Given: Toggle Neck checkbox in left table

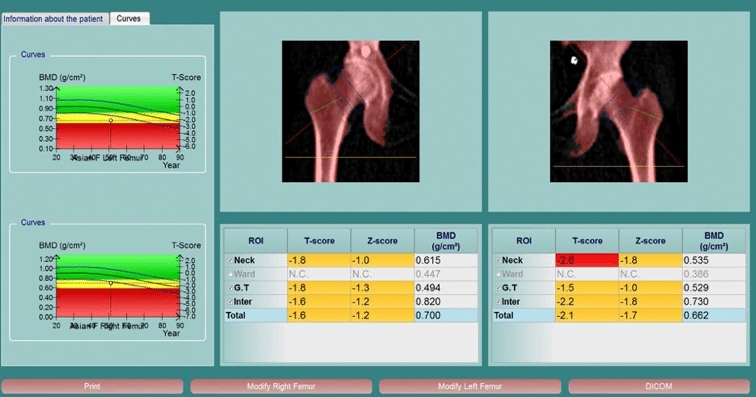Looking at the screenshot, I should 230,260.
